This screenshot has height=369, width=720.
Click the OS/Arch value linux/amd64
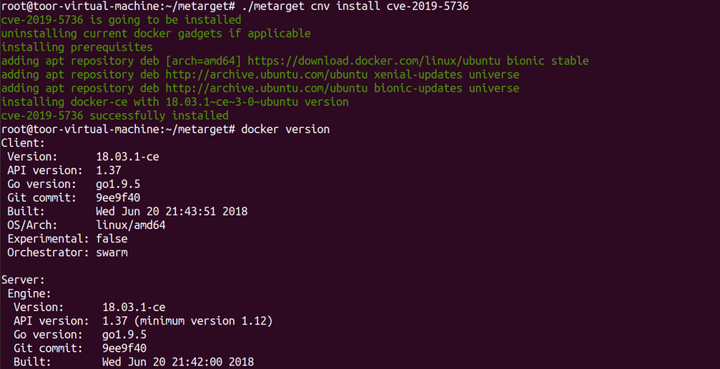pyautogui.click(x=130, y=225)
